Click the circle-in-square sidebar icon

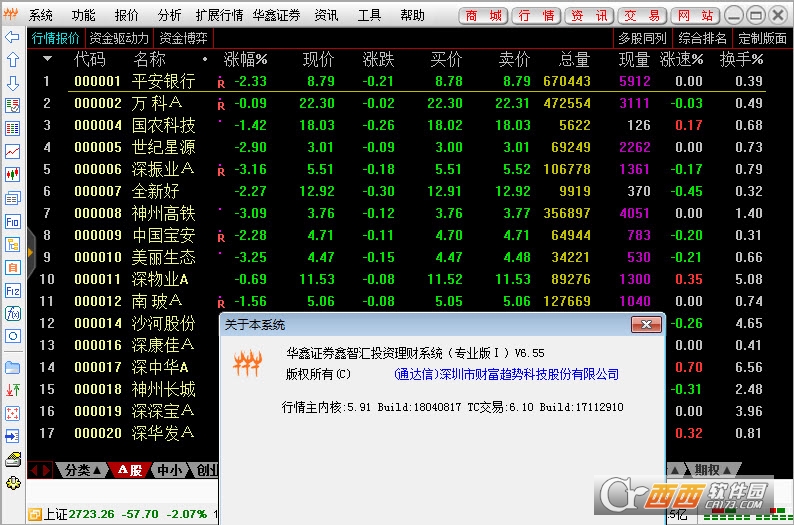coord(12,336)
